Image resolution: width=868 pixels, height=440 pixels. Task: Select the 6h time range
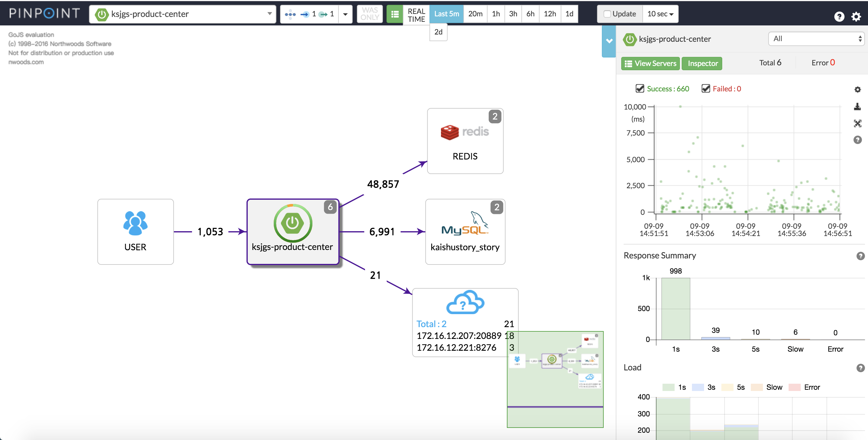[x=530, y=14]
